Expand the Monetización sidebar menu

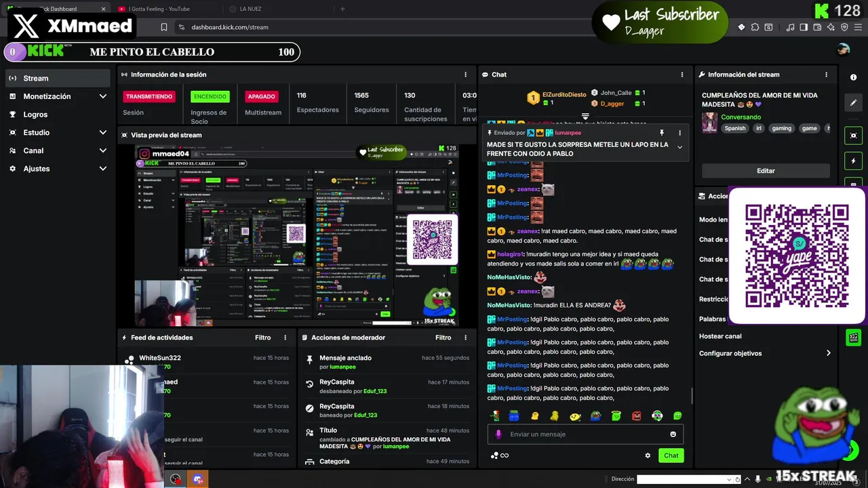[58, 96]
